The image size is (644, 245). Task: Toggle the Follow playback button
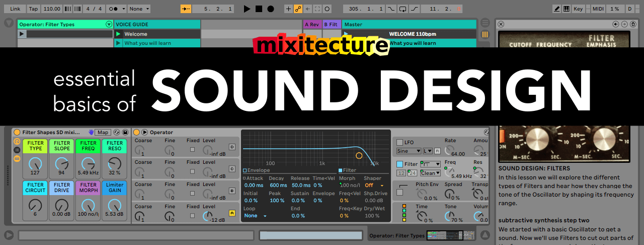click(x=186, y=9)
